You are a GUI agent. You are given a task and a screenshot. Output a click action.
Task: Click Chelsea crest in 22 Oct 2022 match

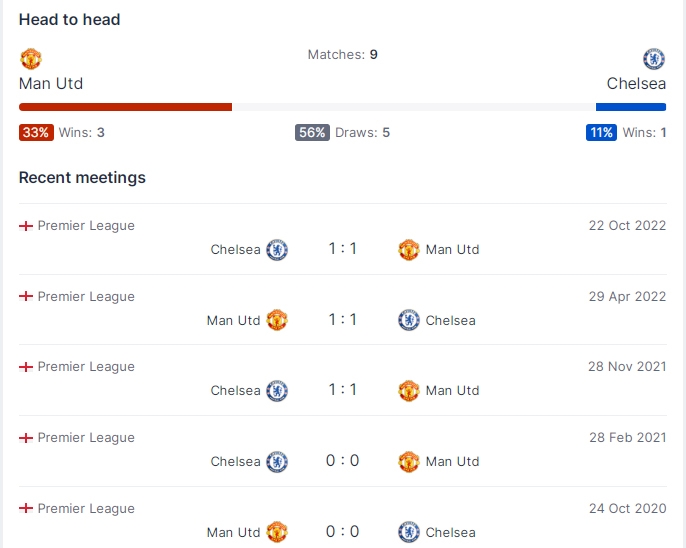(277, 250)
